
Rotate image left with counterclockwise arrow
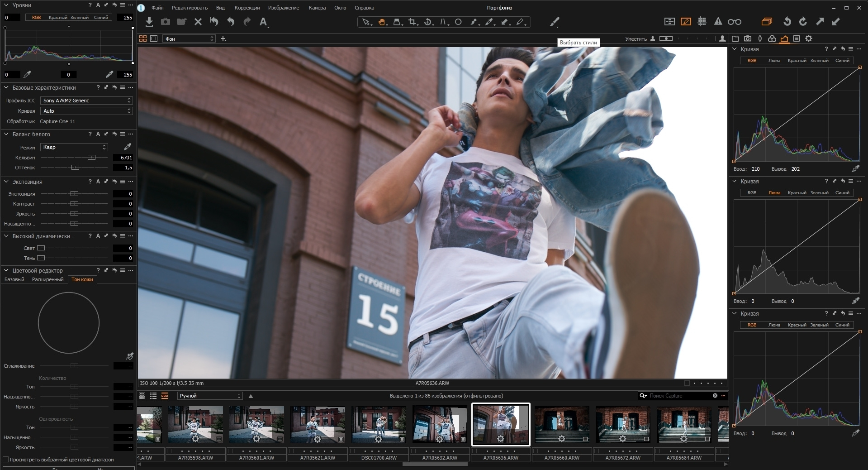click(787, 21)
